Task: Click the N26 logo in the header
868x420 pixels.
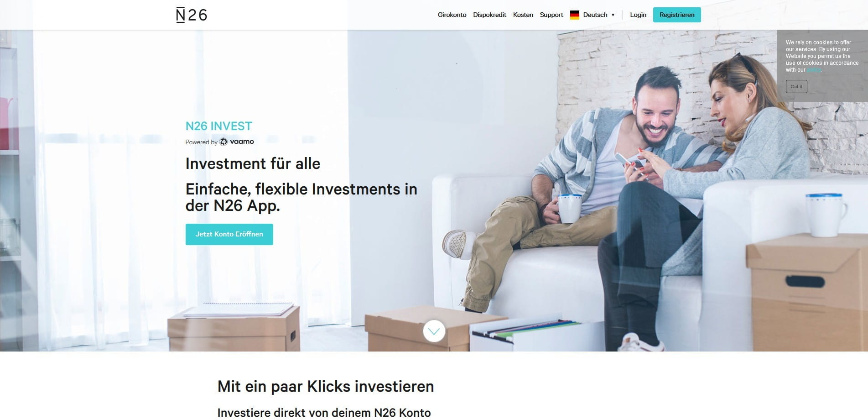Action: coord(192,15)
